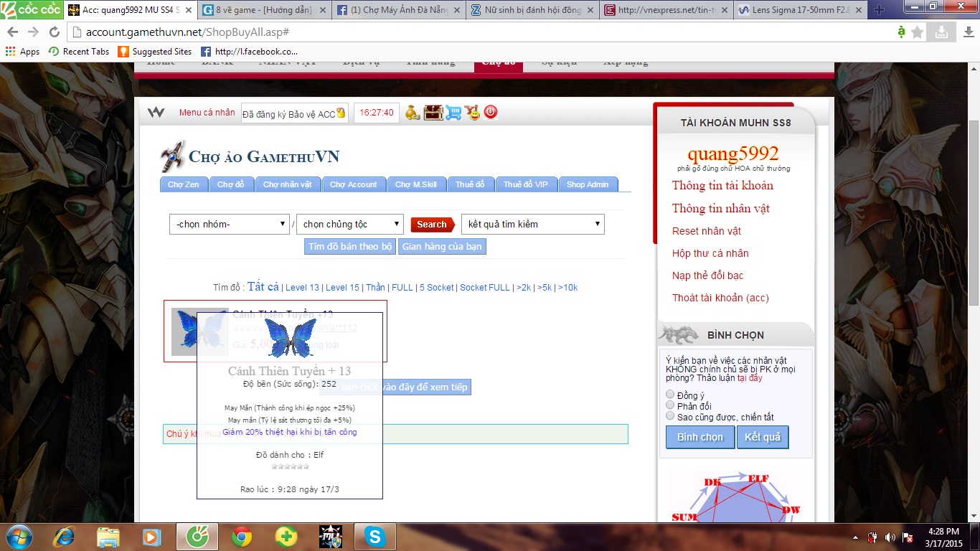980x551 pixels.
Task: Click the red Search button
Action: 433,224
